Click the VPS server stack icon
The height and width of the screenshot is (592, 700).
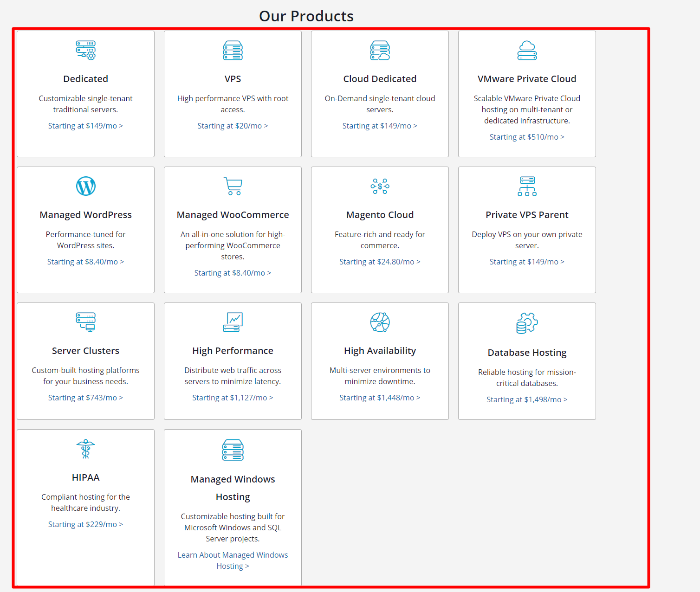(x=233, y=51)
